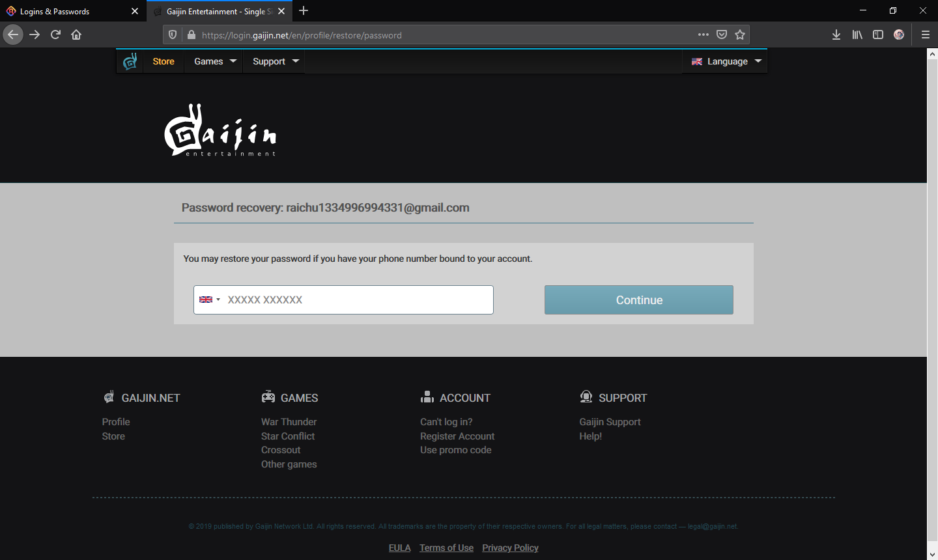The height and width of the screenshot is (560, 938).
Task: Click the Gaijin snail logo in navbar
Action: tap(130, 61)
